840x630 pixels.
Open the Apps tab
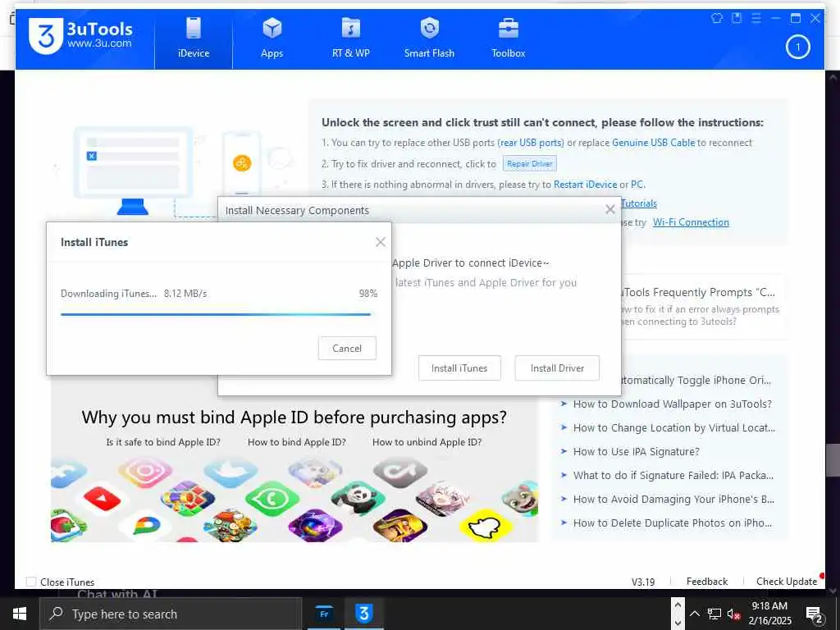272,39
